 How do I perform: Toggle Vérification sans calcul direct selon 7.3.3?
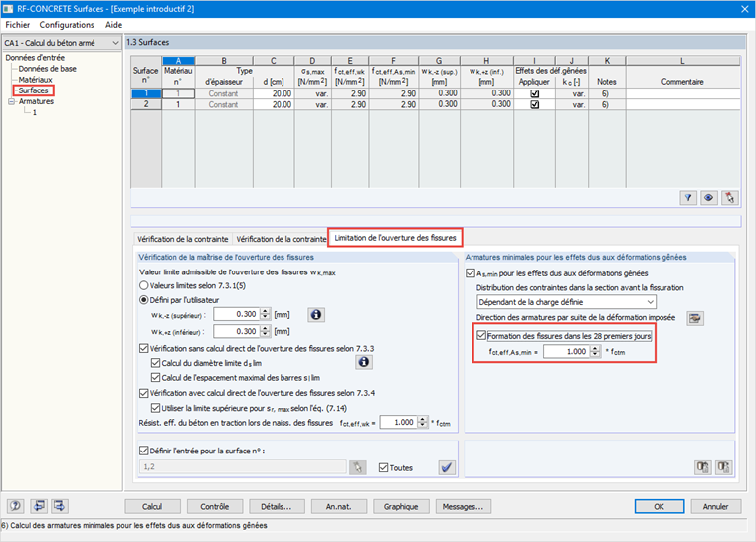pos(143,349)
